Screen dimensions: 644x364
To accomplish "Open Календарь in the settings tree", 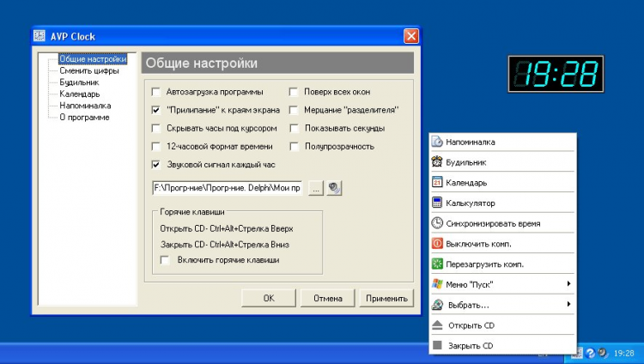I will coord(80,94).
